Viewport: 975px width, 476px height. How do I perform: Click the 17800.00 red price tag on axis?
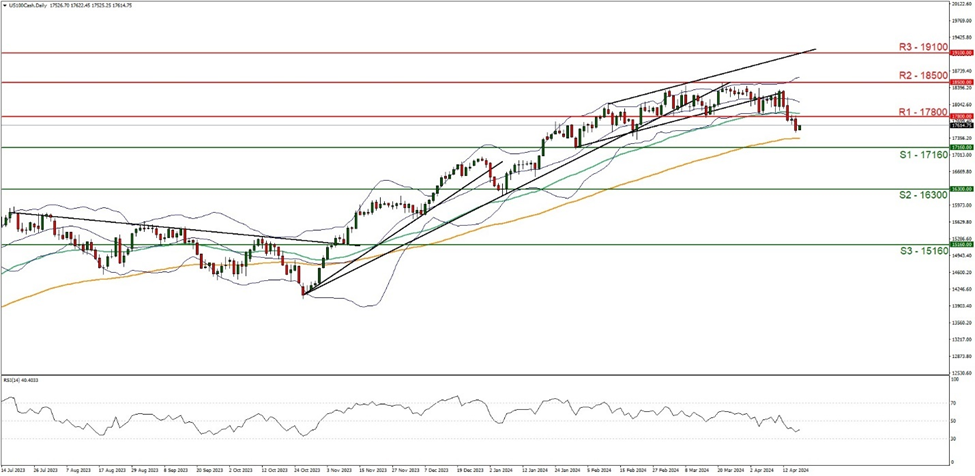pyautogui.click(x=961, y=117)
